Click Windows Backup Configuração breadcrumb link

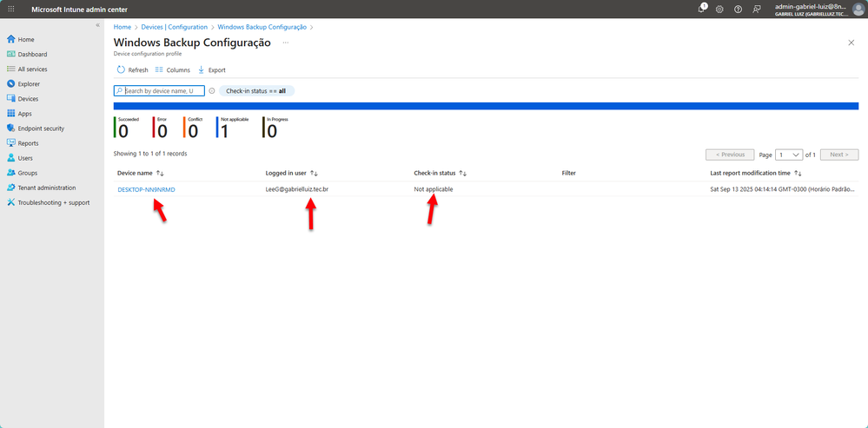click(262, 27)
